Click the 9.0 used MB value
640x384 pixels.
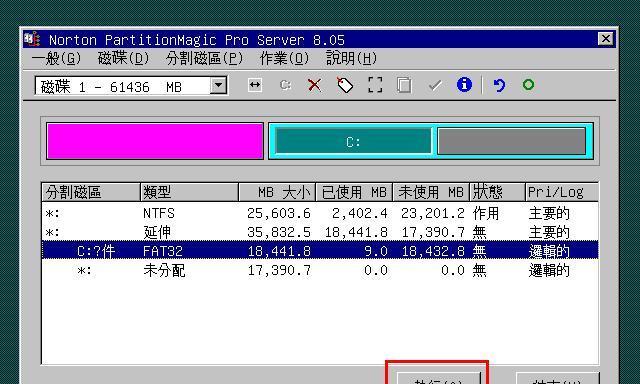pyautogui.click(x=376, y=251)
